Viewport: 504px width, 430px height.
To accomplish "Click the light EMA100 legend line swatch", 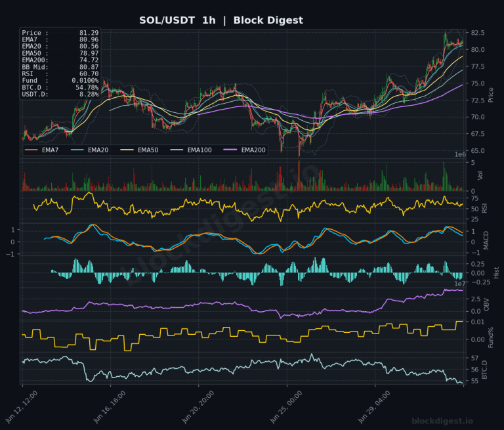I will [x=177, y=150].
